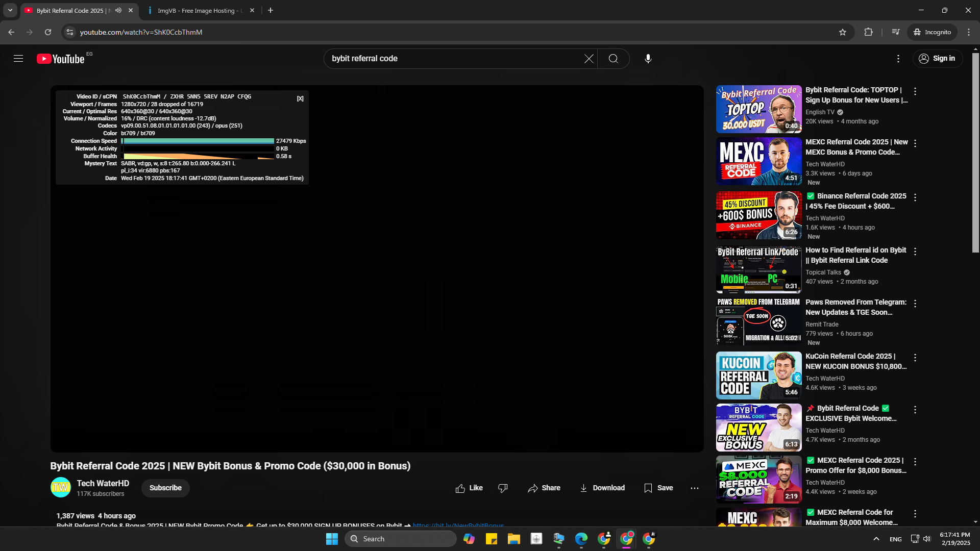The height and width of the screenshot is (551, 980).
Task: Click the Sign in button
Action: tap(937, 59)
